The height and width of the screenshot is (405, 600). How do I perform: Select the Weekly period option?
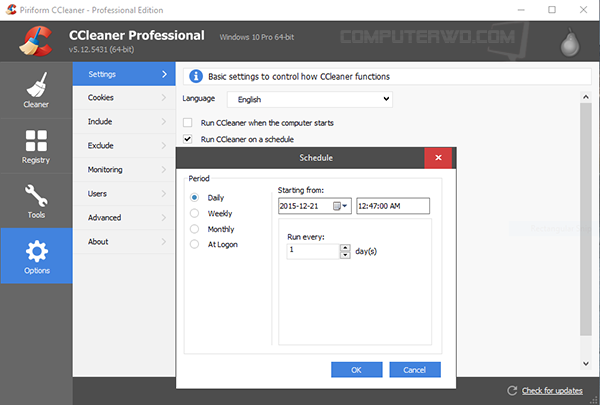coord(194,213)
